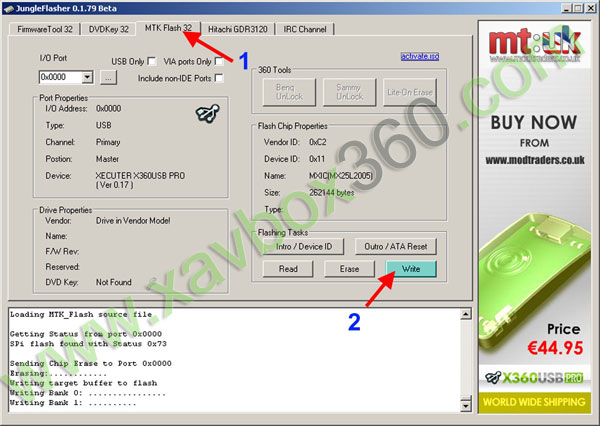Screen dimensions: 600x426
Task: Click the ellipsis button beside I/O Port
Action: (108, 78)
